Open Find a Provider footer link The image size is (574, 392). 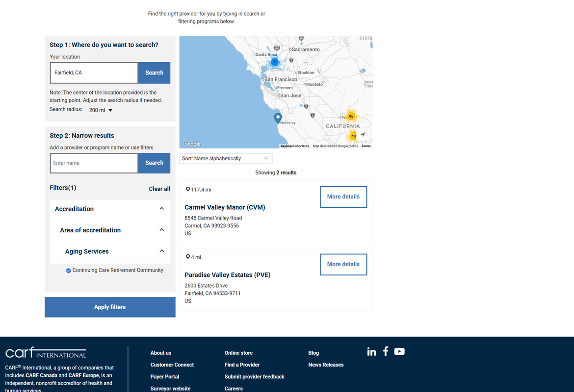(242, 365)
